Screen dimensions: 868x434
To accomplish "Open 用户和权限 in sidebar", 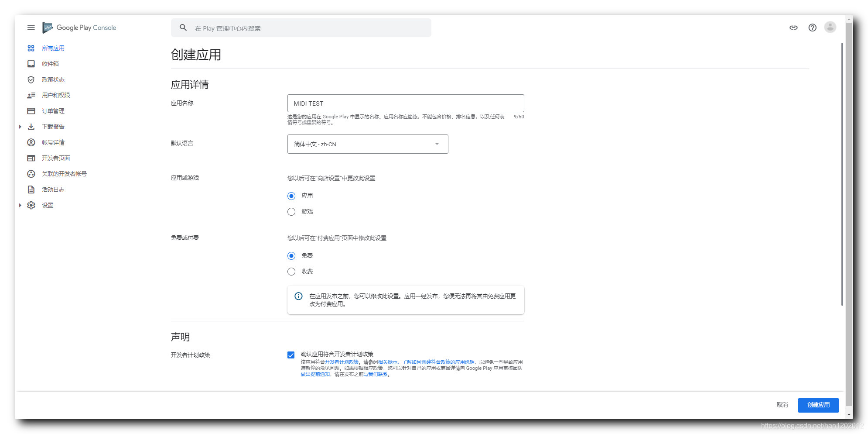I will point(56,95).
